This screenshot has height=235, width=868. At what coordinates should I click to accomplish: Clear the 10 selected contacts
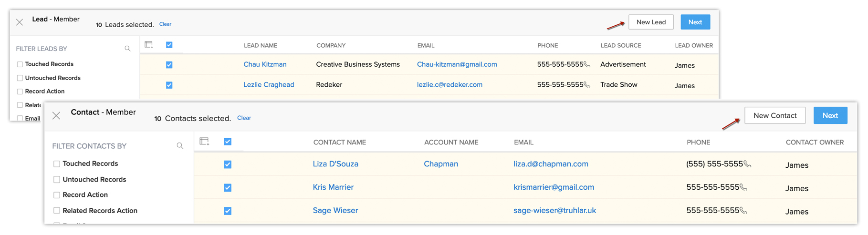[244, 118]
